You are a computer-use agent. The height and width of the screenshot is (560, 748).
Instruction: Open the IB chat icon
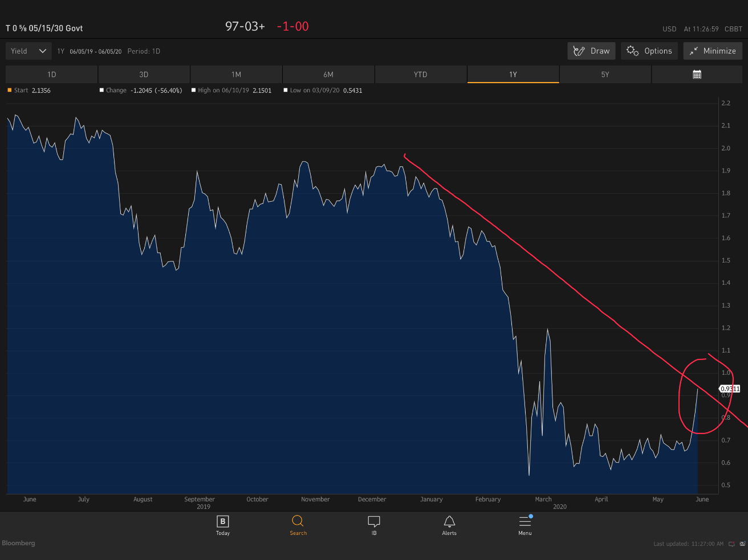[374, 521]
